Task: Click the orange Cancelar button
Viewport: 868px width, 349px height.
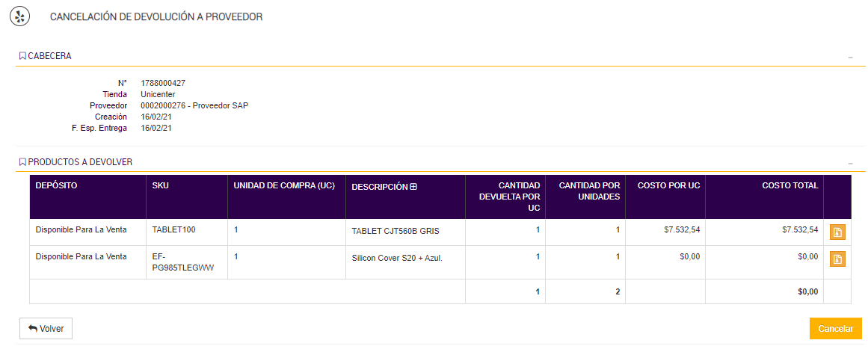Action: [x=835, y=329]
